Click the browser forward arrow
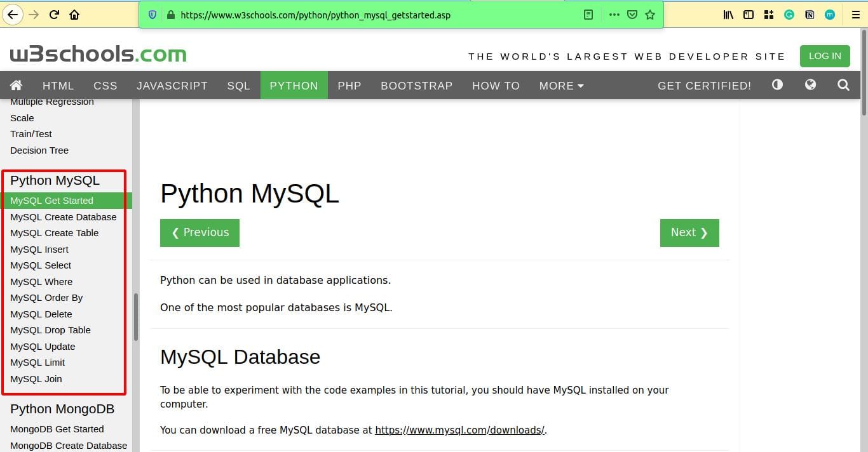 pos(34,15)
